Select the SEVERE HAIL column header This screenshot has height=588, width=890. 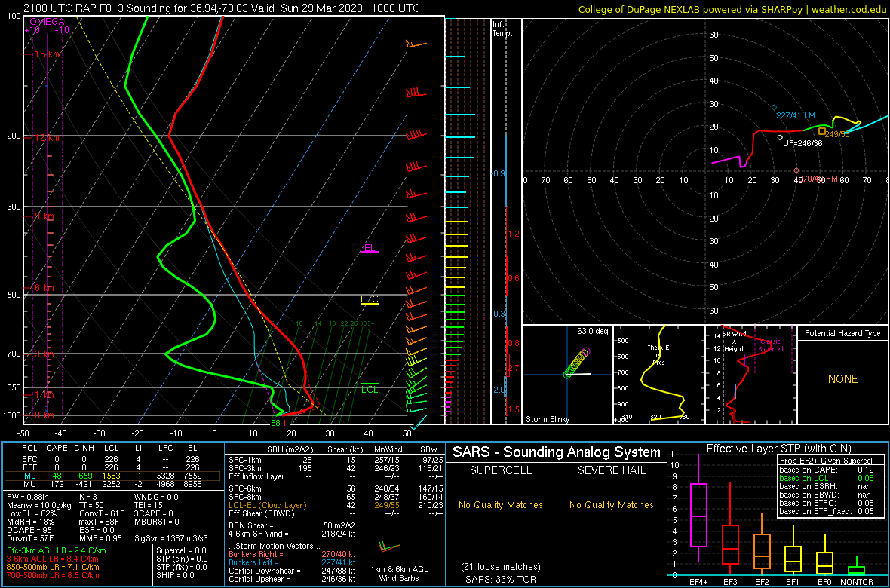coord(612,470)
